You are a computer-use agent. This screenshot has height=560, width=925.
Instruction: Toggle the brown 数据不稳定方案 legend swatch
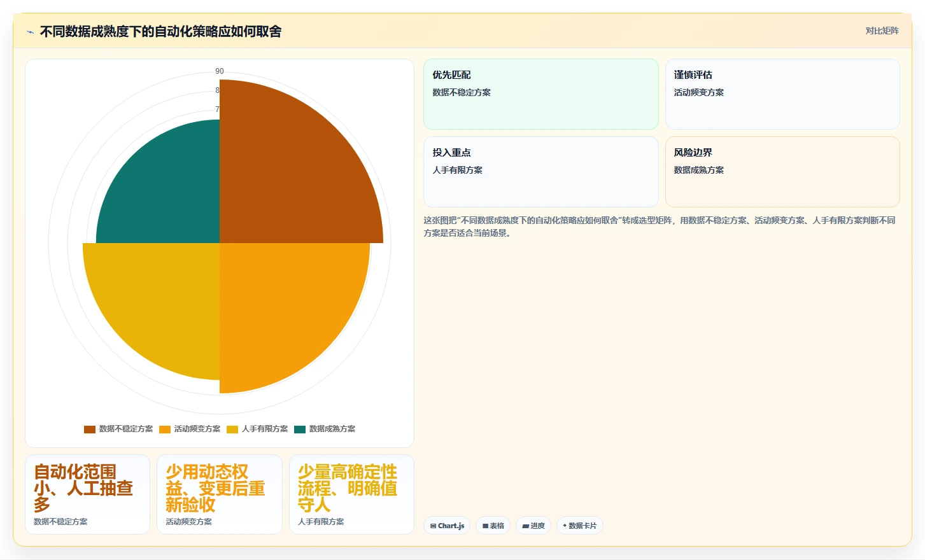coord(90,429)
